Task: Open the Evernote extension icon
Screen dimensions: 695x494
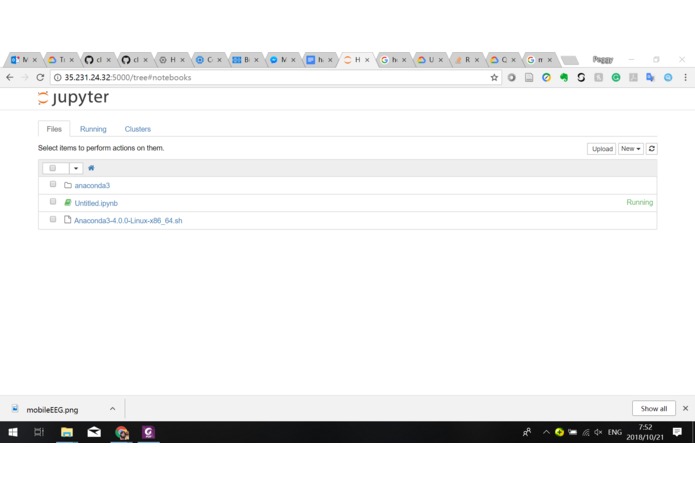Action: pyautogui.click(x=564, y=78)
